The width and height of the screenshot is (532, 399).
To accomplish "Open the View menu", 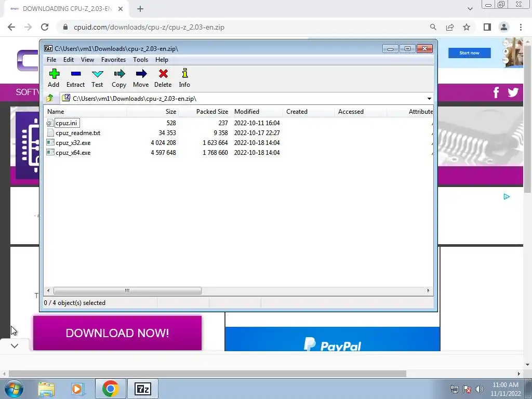I will (87, 60).
